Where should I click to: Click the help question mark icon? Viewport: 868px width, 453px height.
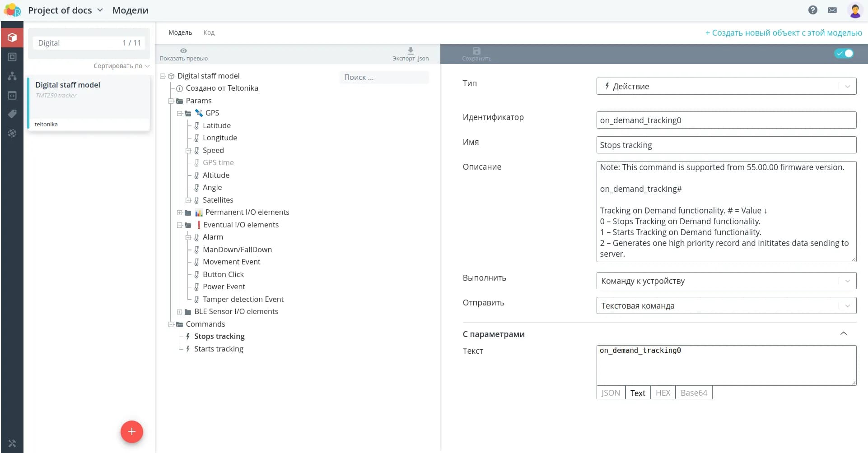(812, 10)
